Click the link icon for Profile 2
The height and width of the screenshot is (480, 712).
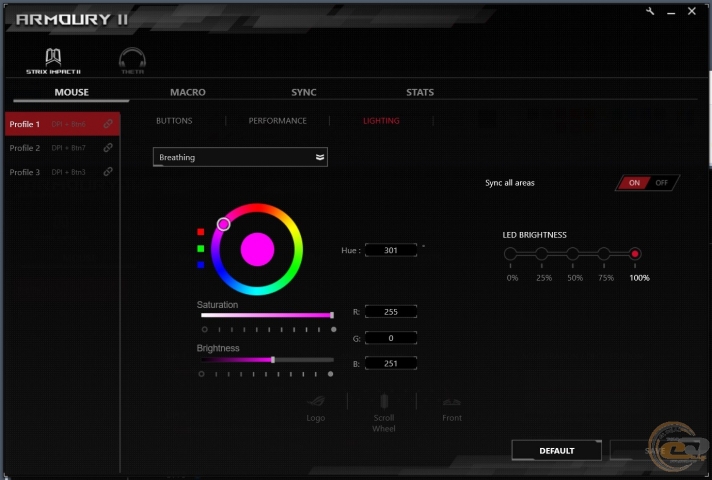[x=108, y=148]
